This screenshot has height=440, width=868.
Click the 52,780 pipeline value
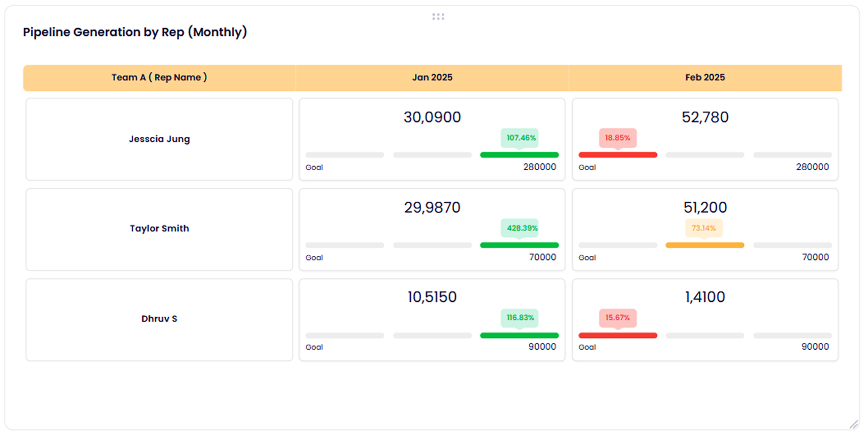[705, 117]
